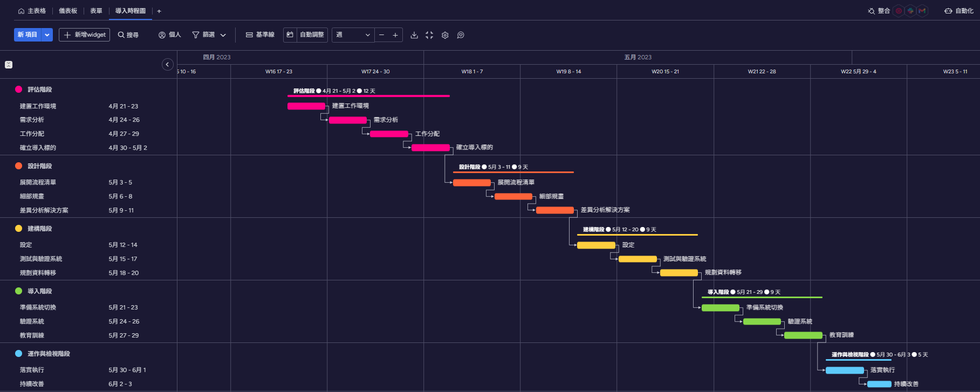
Task: Open the 自動化 automations panel
Action: [958, 11]
